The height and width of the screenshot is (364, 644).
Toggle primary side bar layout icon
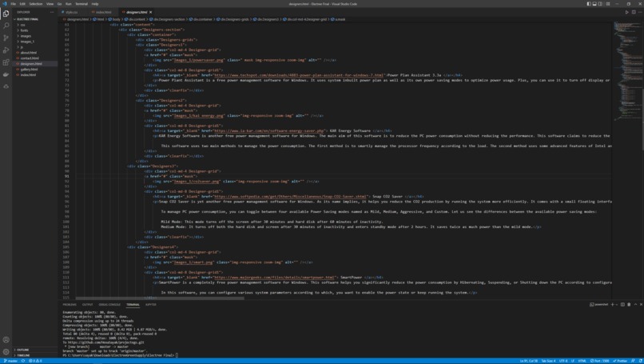point(589,4)
